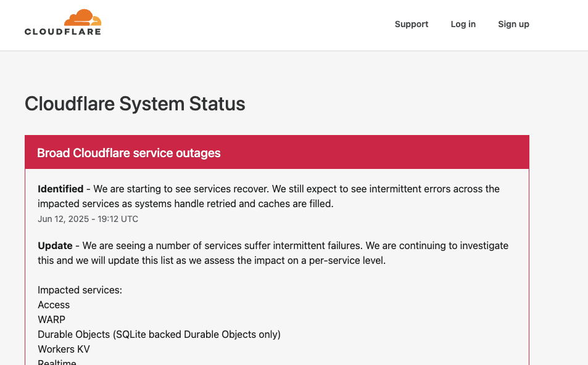Click the orange Cloudflare cloud logo

82,18
